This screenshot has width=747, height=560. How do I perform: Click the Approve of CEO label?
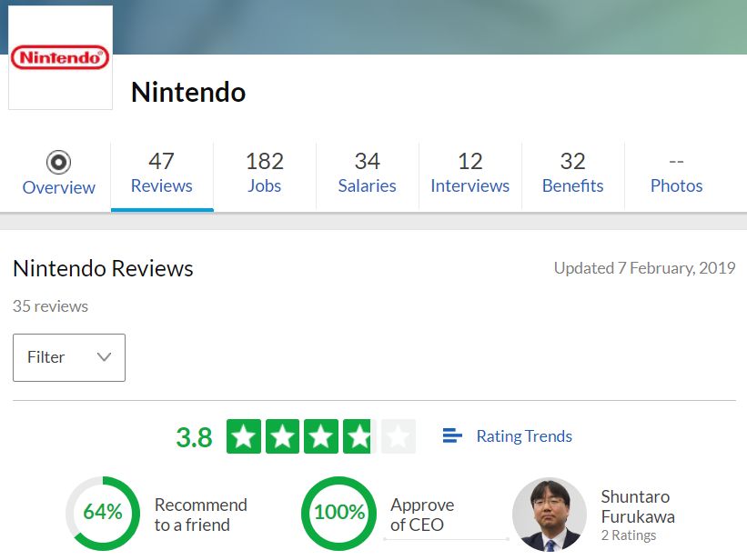(x=422, y=515)
